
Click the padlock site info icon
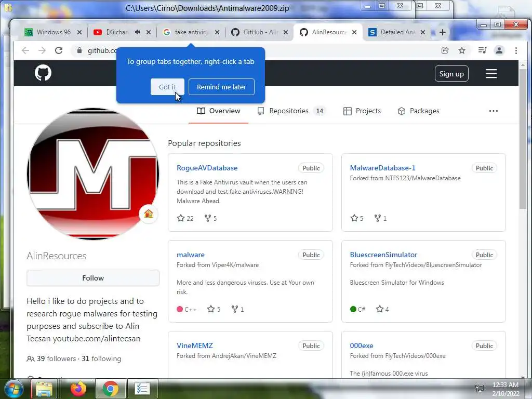(79, 50)
